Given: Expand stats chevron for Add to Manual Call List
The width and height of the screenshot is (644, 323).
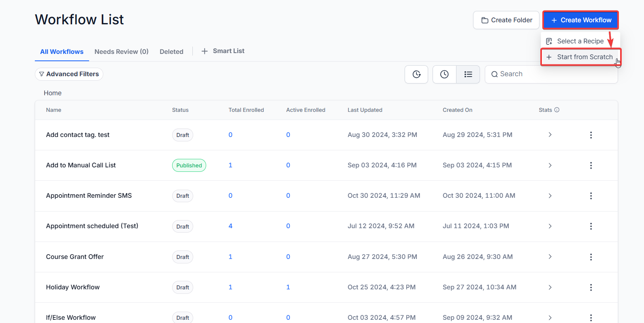Looking at the screenshot, I should click(550, 165).
